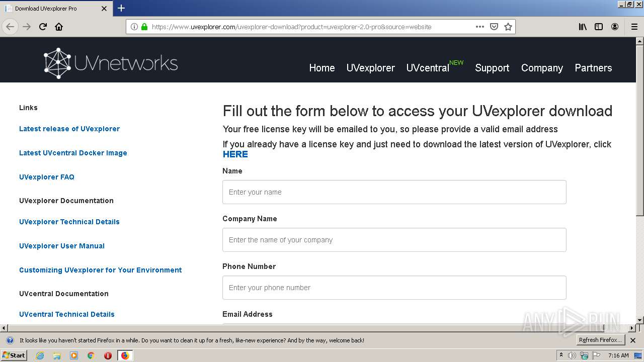Open the Windows Start button

pos(14,355)
